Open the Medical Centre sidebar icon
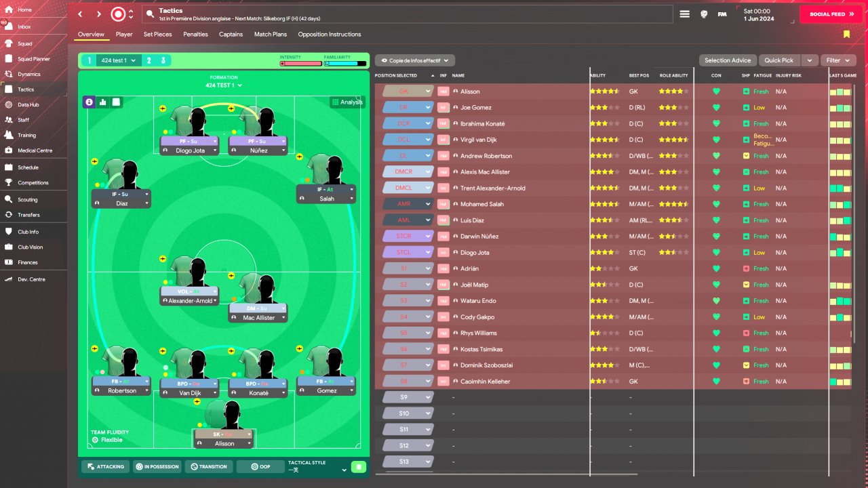Screen dimensions: 868x488 (x=9, y=150)
